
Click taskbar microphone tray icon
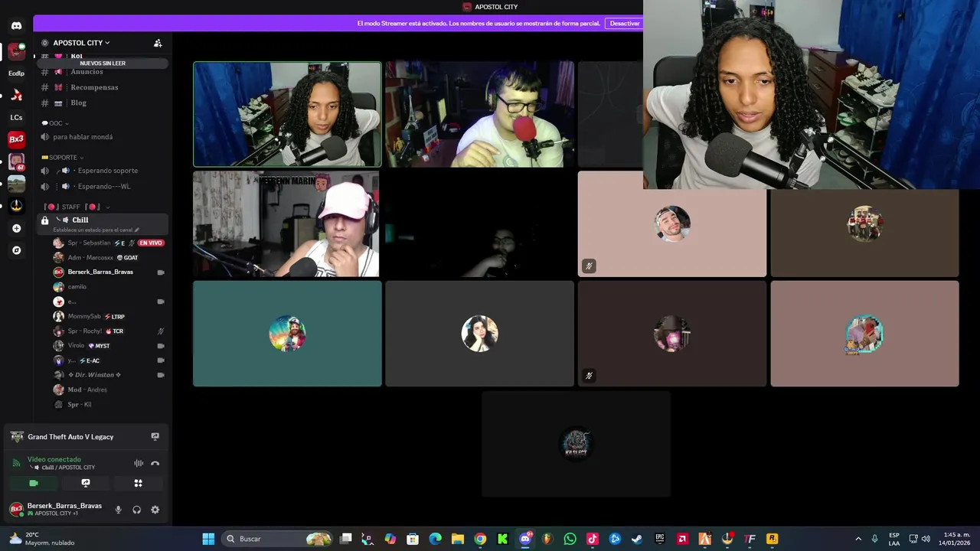875,539
